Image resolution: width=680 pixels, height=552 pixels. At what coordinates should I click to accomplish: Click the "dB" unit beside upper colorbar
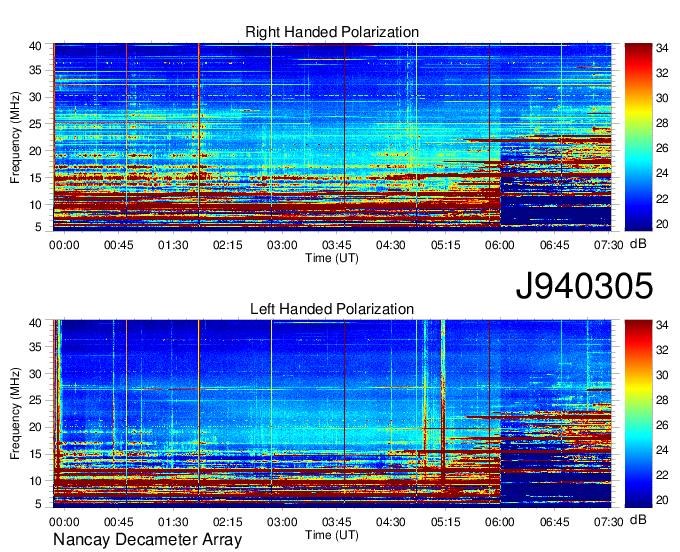[x=638, y=244]
